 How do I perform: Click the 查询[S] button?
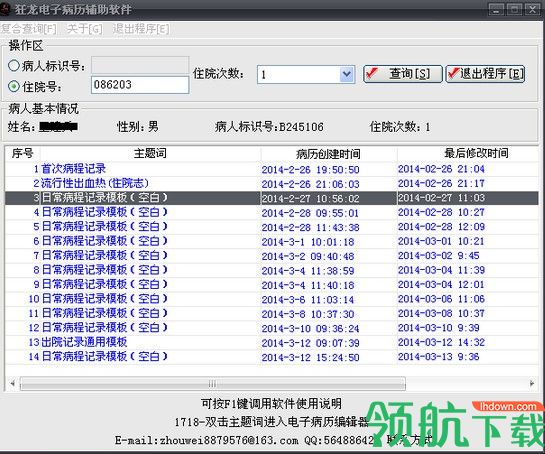(x=403, y=74)
